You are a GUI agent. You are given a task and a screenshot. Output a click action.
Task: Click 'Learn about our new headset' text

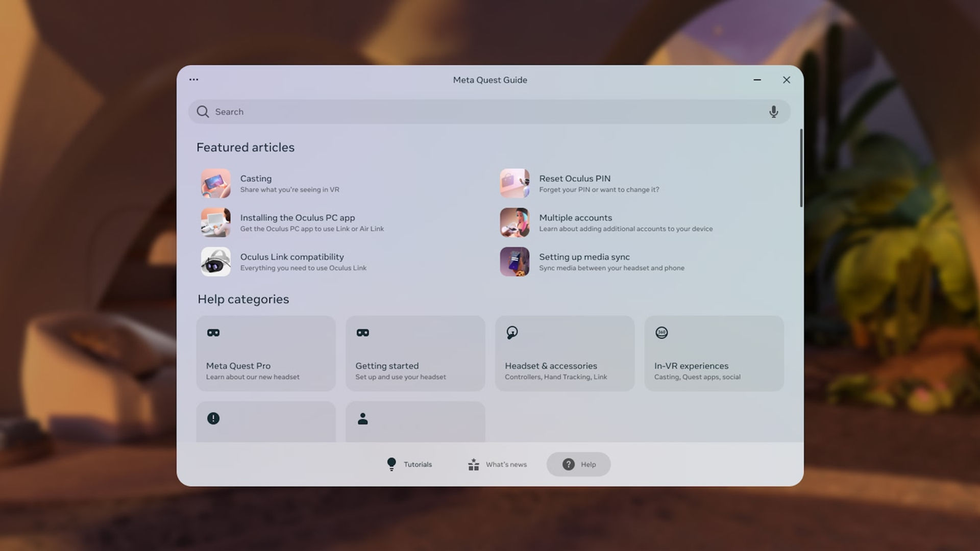(x=253, y=377)
